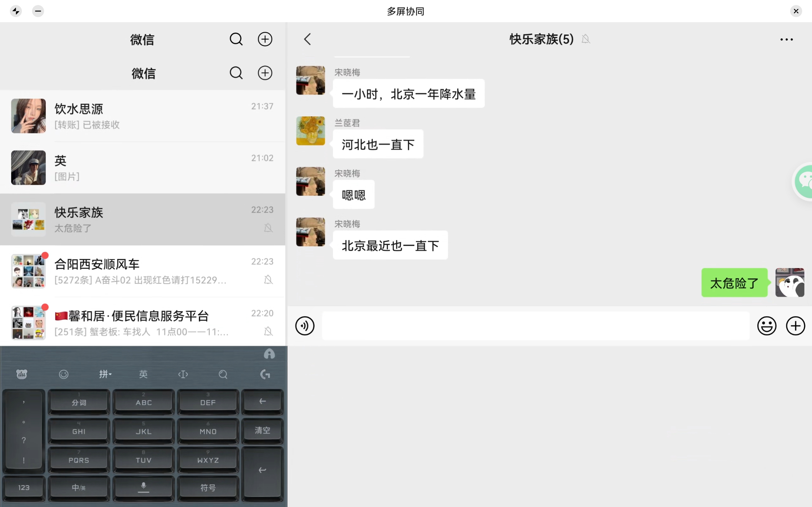The height and width of the screenshot is (507, 812).
Task: Toggle notification bell in chat header
Action: coord(585,39)
